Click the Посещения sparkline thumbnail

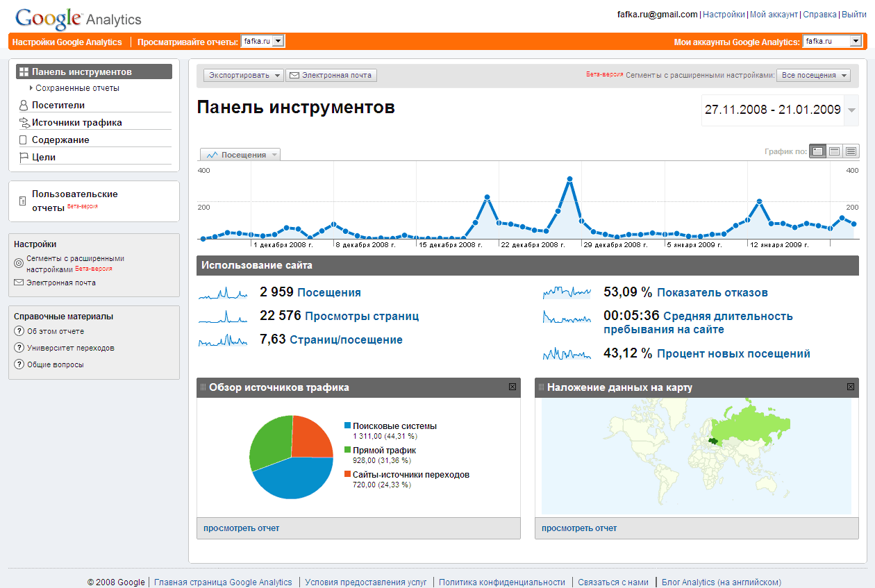223,294
